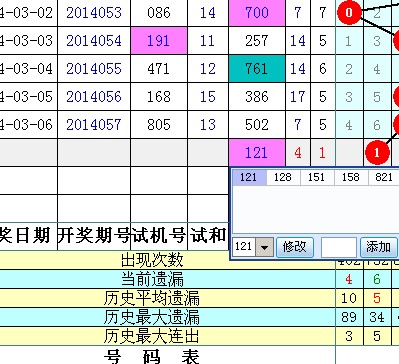Click the pink 191 test number cell

159,41
